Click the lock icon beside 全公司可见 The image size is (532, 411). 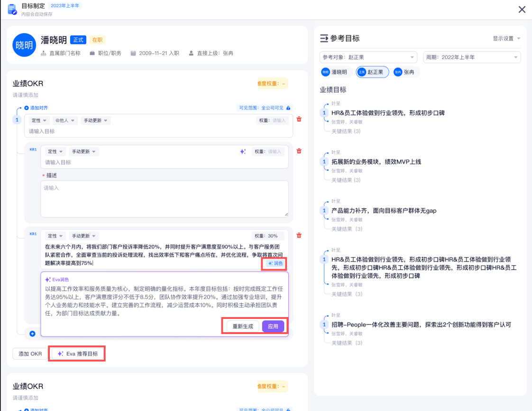(x=288, y=108)
